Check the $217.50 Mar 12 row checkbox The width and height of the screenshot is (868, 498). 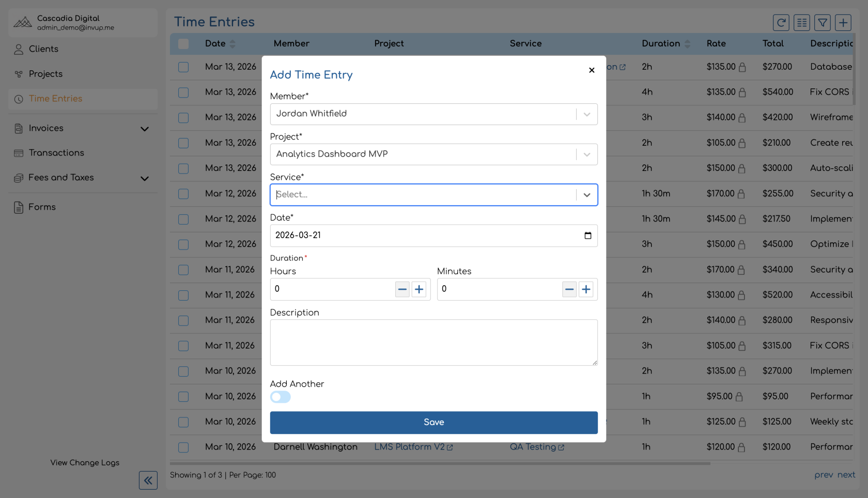pos(183,219)
